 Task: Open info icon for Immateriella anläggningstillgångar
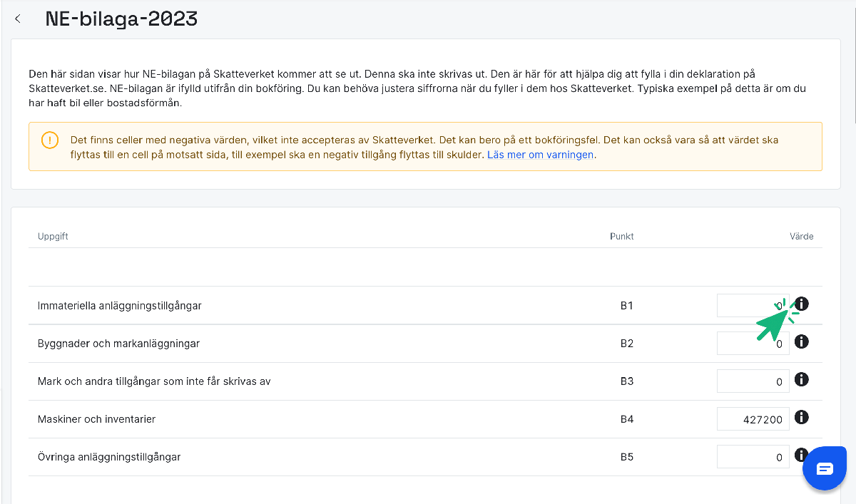802,304
